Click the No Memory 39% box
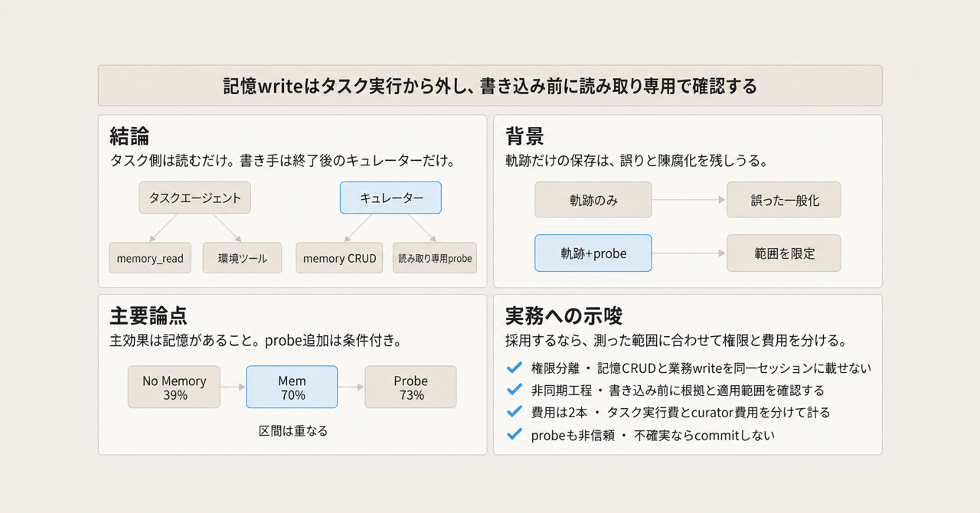Screen dimensions: 980x513 pos(174,387)
